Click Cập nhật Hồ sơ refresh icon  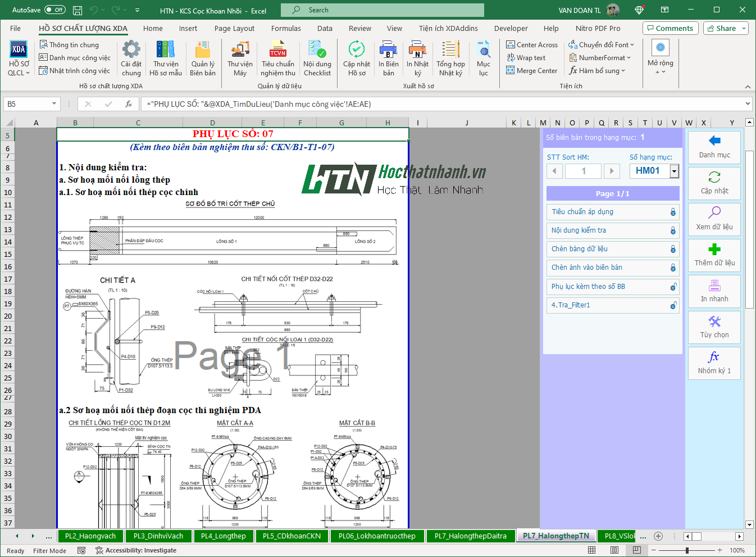357,50
